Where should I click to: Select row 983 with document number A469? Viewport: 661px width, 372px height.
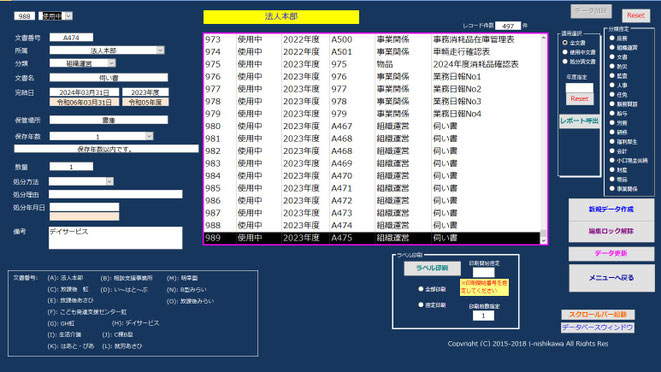(x=372, y=163)
